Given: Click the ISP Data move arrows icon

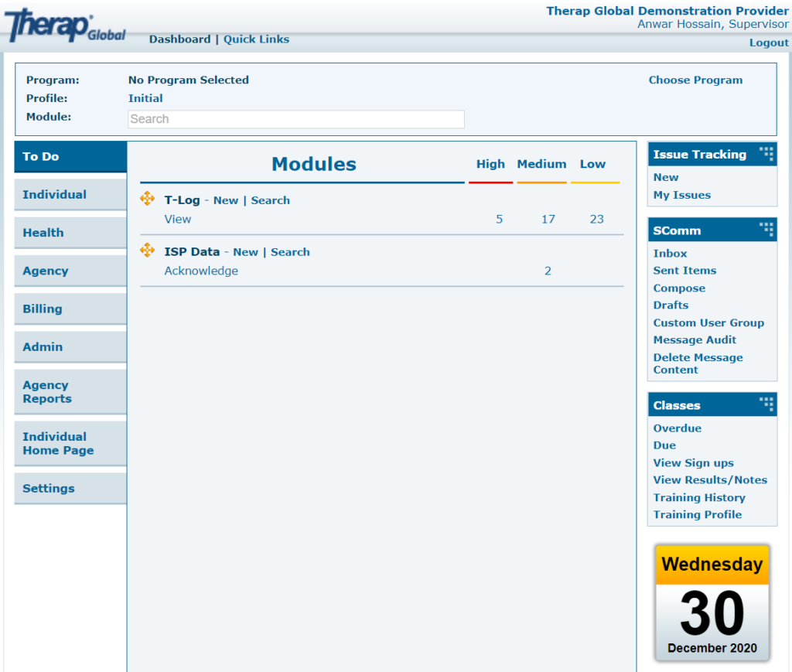Looking at the screenshot, I should (147, 251).
